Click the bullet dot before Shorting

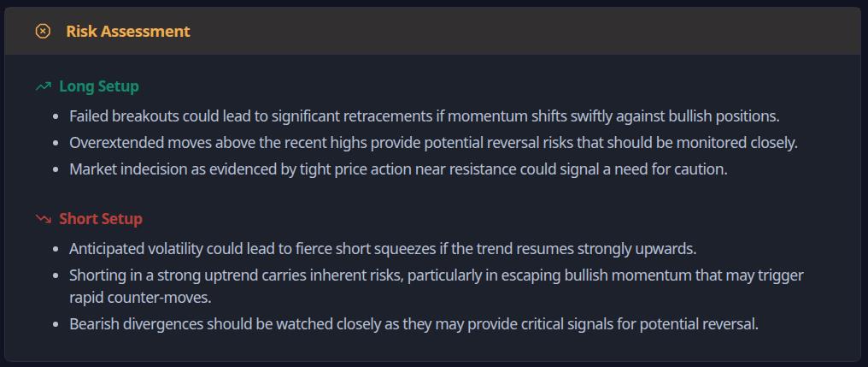point(56,276)
